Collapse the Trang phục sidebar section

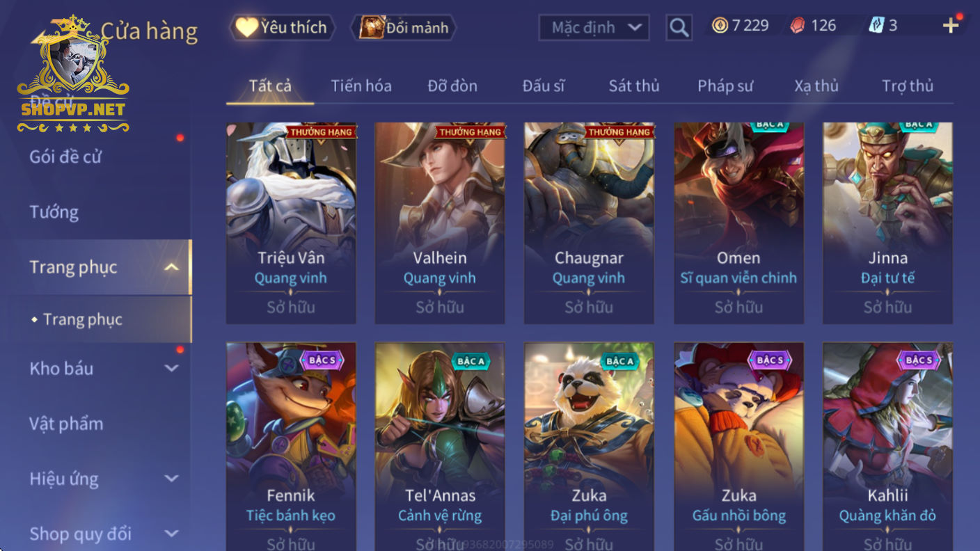point(171,267)
